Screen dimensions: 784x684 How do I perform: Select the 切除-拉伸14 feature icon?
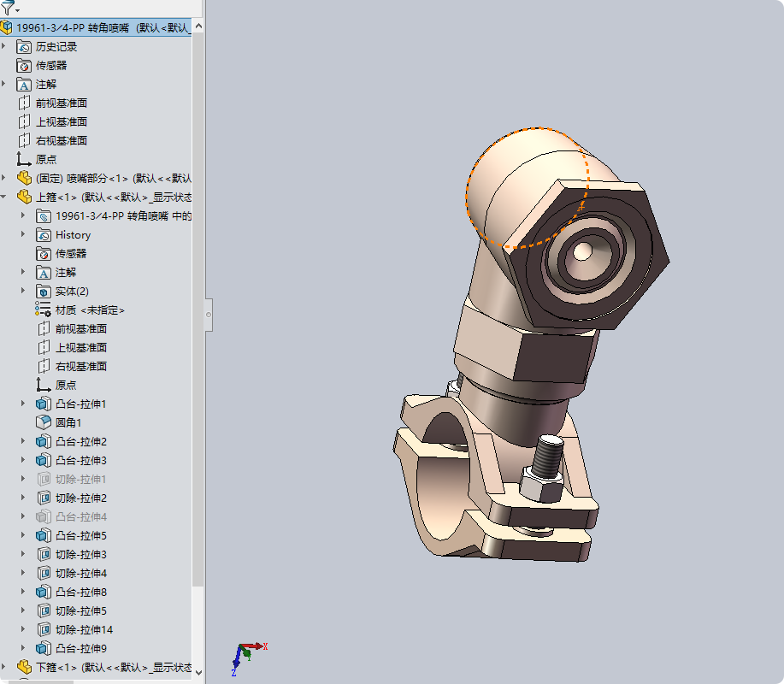click(x=44, y=629)
